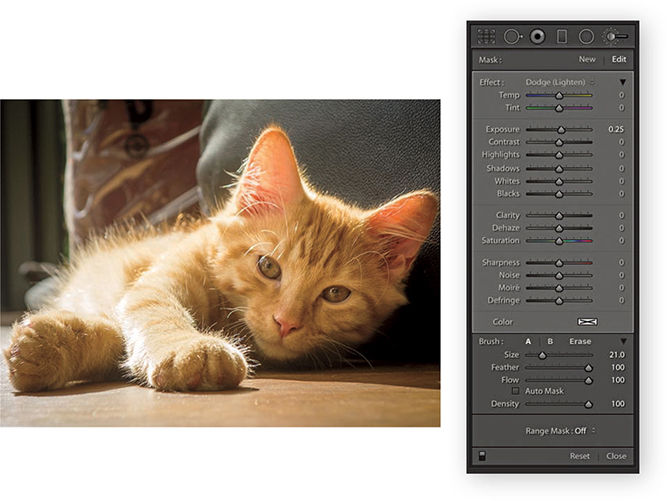Click the Flow slider handle
The width and height of the screenshot is (667, 501).
[x=588, y=381]
